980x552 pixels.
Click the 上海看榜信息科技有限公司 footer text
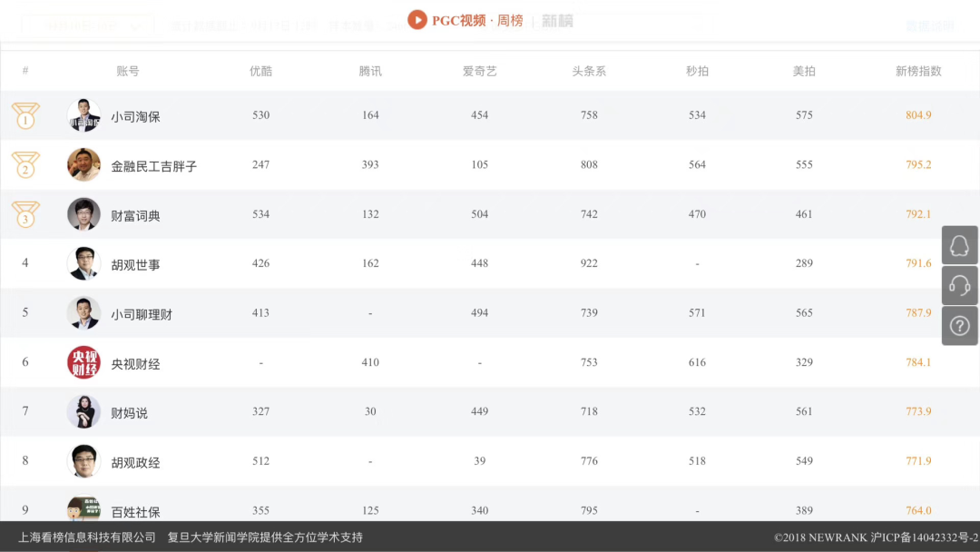(86, 537)
